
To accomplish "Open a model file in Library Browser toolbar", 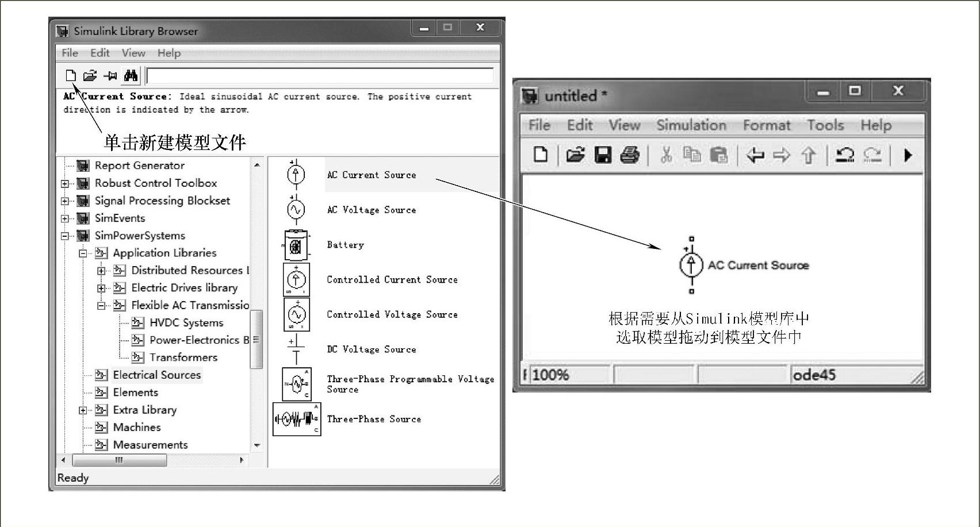I will click(x=90, y=75).
